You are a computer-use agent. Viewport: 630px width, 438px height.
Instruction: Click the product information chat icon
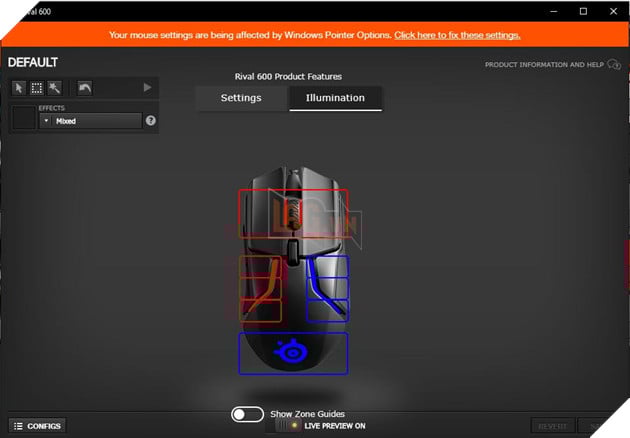click(x=614, y=65)
